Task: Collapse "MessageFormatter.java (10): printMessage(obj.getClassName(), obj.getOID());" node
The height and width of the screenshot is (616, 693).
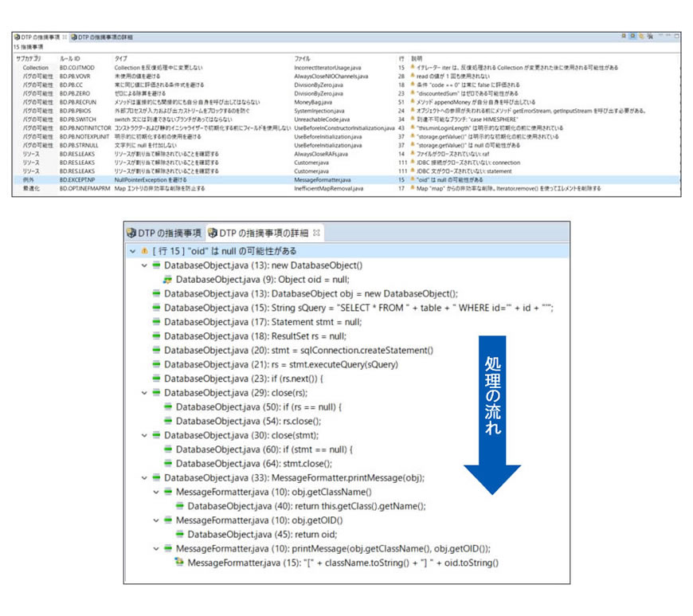Action: 155,548
